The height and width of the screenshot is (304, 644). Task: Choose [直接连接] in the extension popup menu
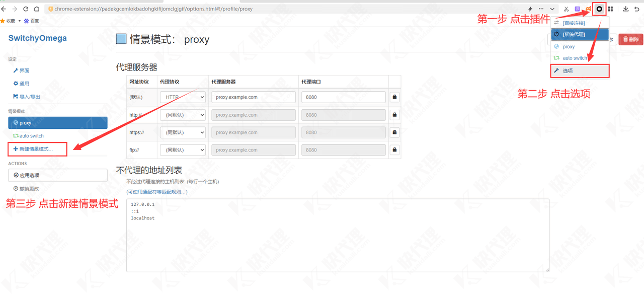pyautogui.click(x=580, y=23)
